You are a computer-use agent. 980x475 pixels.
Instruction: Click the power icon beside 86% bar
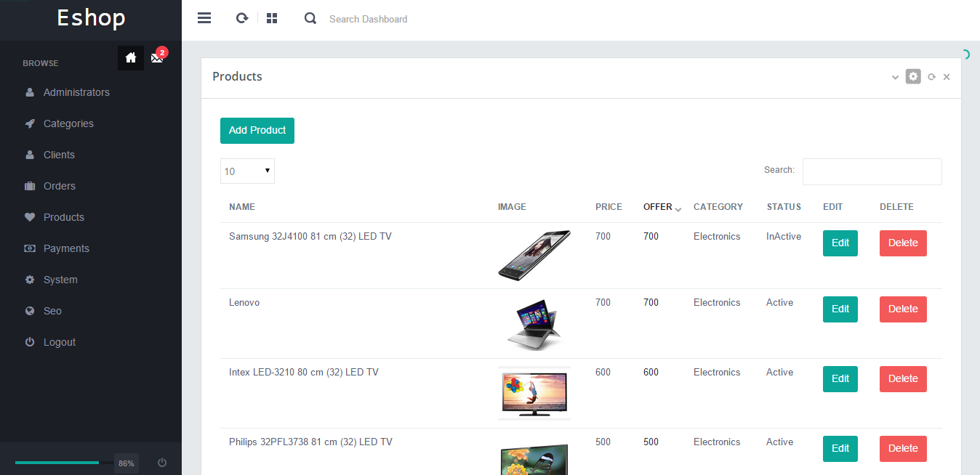pyautogui.click(x=162, y=463)
